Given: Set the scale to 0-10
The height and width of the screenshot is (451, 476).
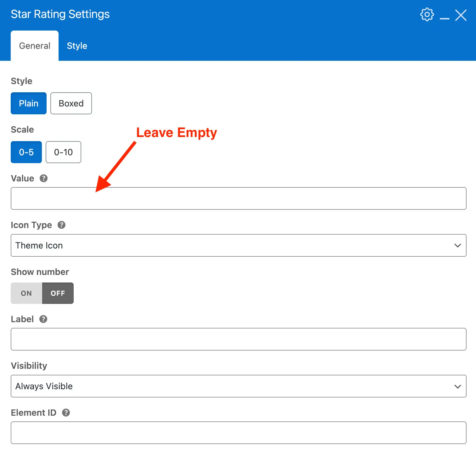Looking at the screenshot, I should 63,152.
